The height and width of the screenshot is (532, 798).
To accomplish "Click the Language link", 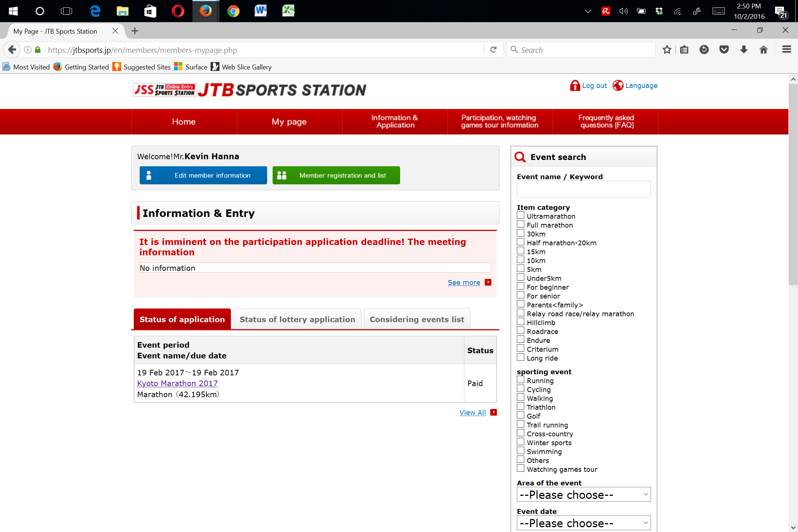I will click(641, 86).
